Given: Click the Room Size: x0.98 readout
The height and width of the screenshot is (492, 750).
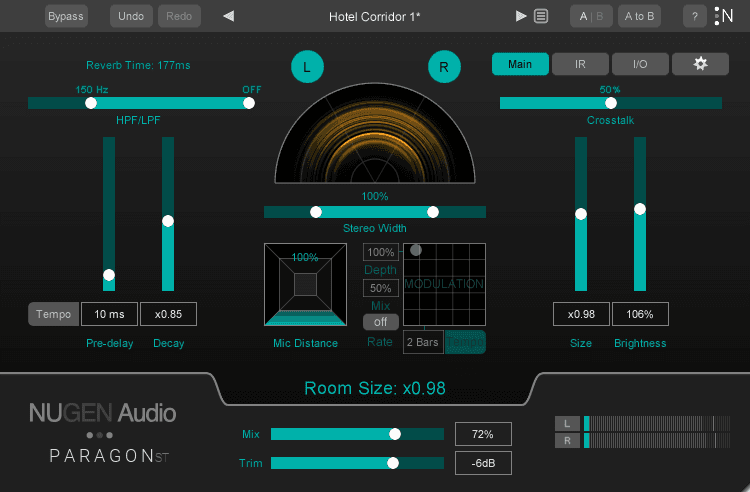Looking at the screenshot, I should pos(375,388).
